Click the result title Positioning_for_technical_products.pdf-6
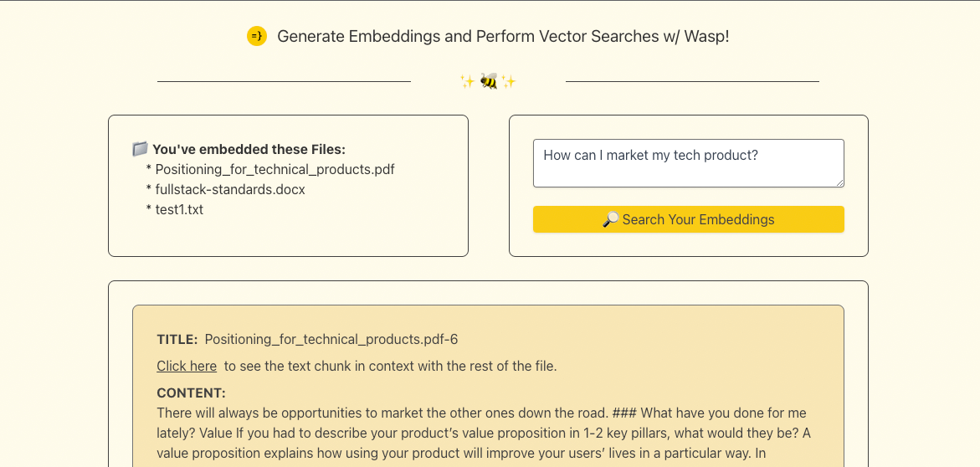Screen dimensions: 980x467 pos(331,339)
